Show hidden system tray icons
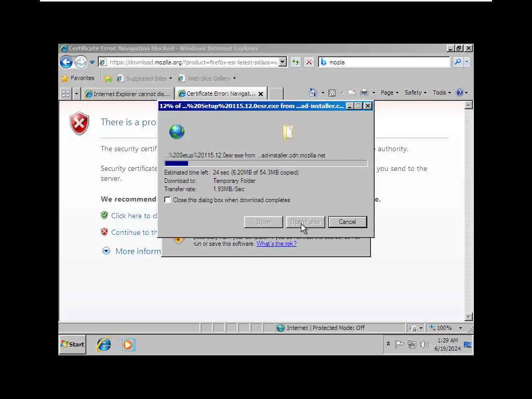Screen dimensions: 532x399 click(389, 344)
